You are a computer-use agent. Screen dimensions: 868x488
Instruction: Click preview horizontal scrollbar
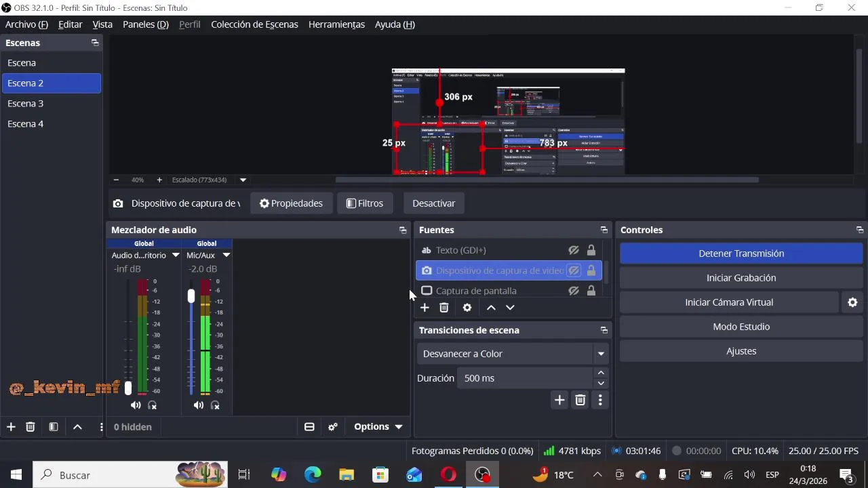[x=547, y=180]
